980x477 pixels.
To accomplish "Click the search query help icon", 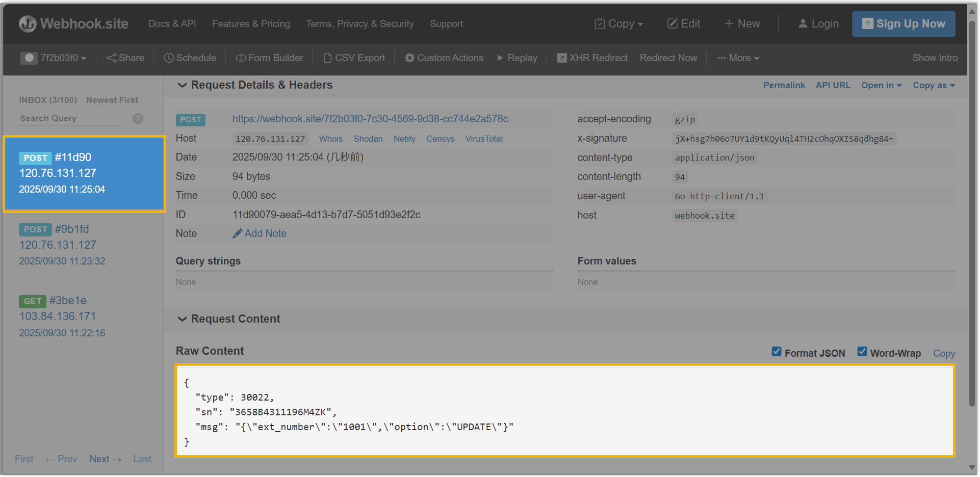I will (x=138, y=119).
